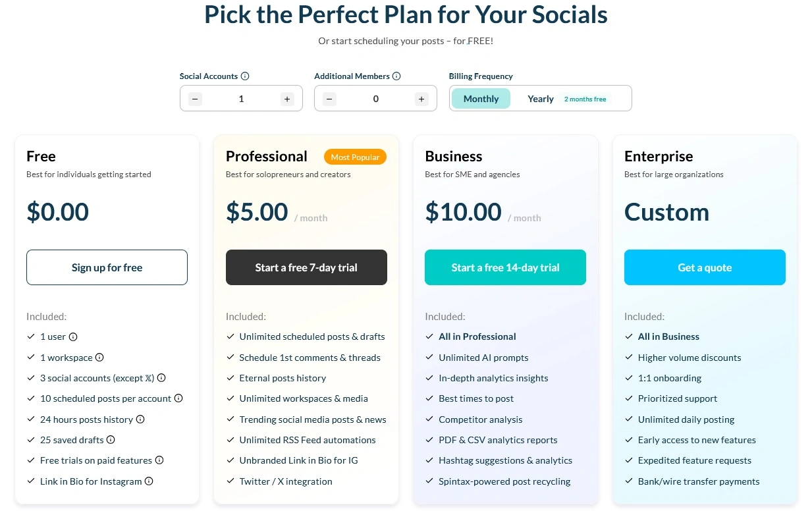Viewport: 812px width, 513px height.
Task: Open info for '3 social accounts (except X)'
Action: tap(161, 378)
